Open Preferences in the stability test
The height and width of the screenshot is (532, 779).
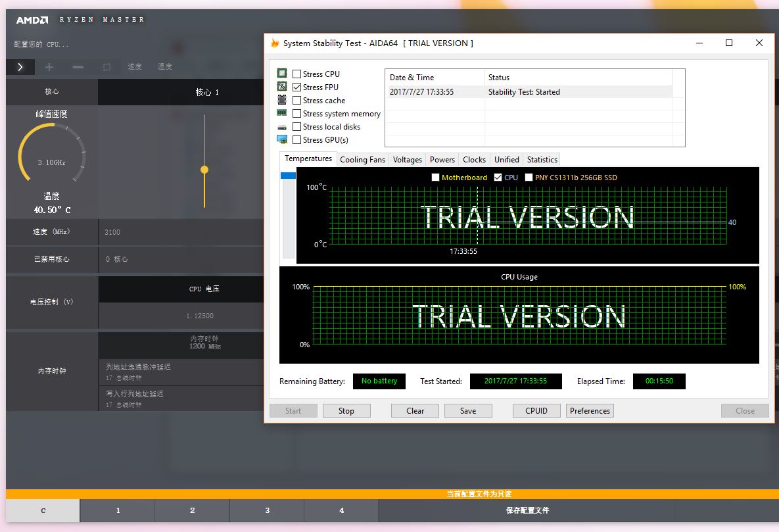(589, 410)
